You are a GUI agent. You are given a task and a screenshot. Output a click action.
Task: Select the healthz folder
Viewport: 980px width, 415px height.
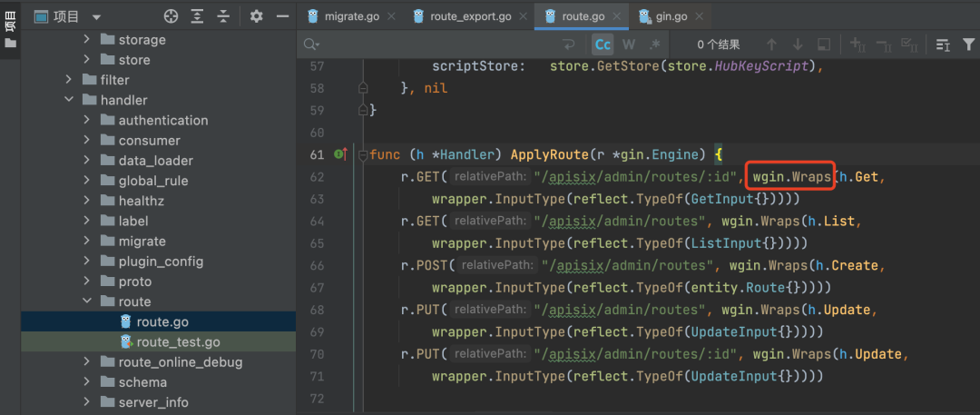(x=142, y=201)
